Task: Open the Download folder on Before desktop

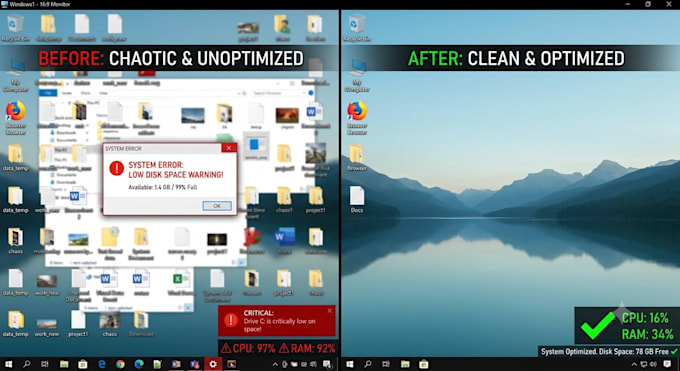Action: (x=141, y=324)
